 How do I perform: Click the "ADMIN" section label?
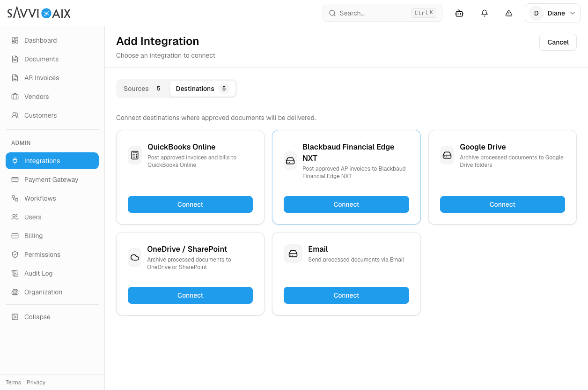(21, 143)
